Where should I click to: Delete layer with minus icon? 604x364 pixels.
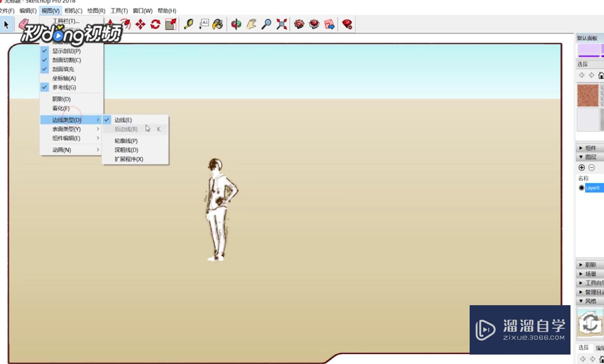(x=592, y=167)
